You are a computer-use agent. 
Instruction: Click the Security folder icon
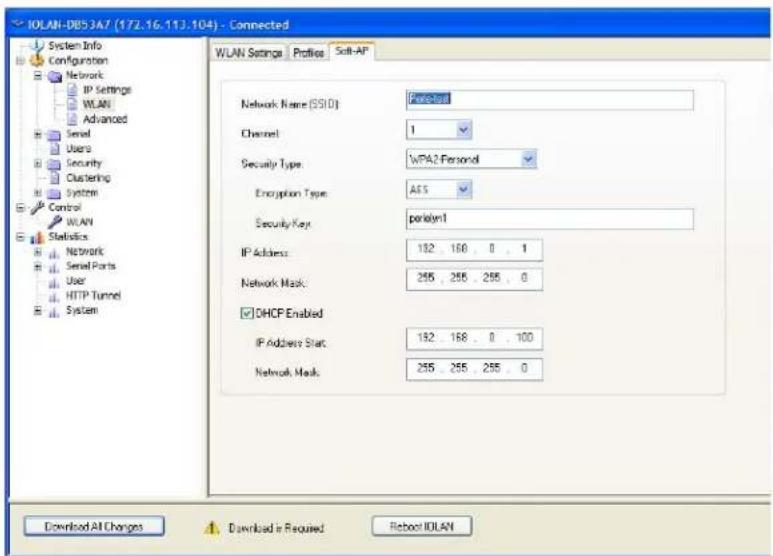point(54,164)
